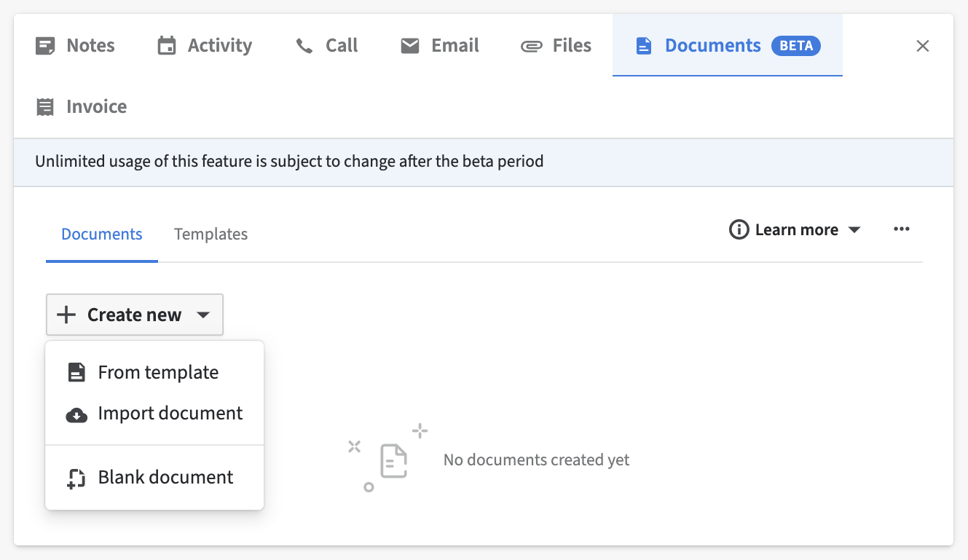This screenshot has width=968, height=560.
Task: Click the Notes icon
Action: pyautogui.click(x=44, y=45)
